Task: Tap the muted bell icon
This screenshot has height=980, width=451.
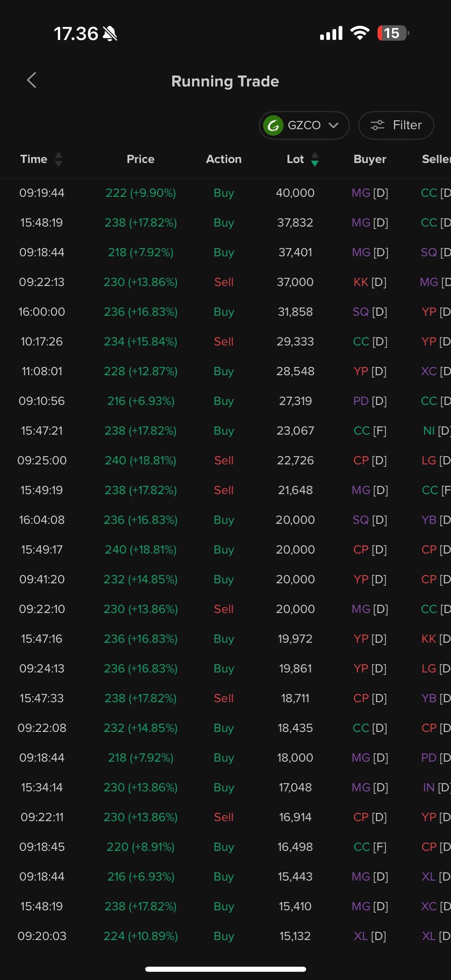Action: click(x=110, y=33)
